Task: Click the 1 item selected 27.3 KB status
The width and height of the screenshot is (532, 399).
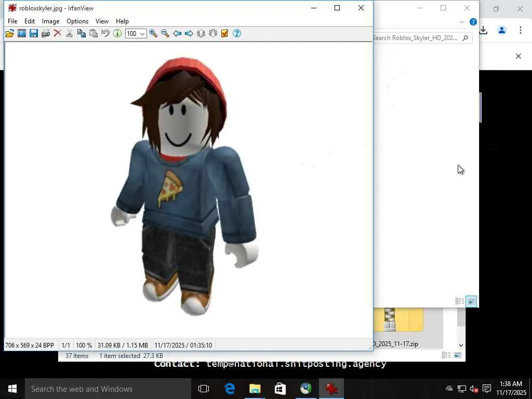Action: tap(131, 355)
